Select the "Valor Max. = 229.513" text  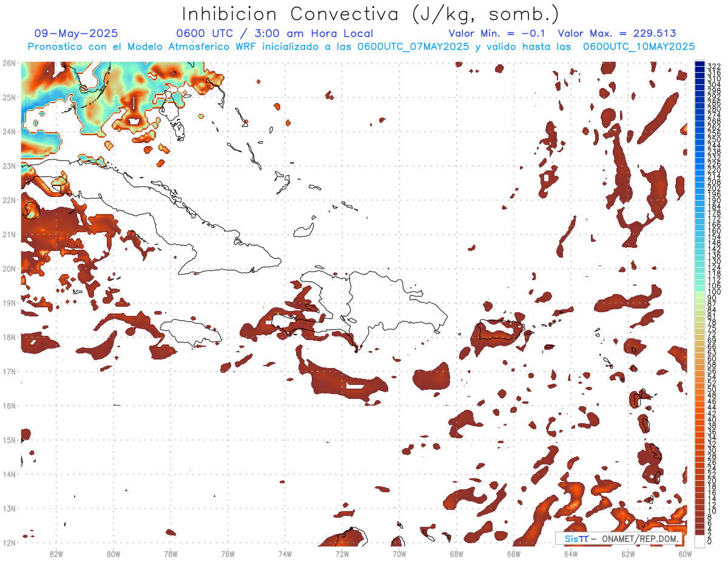[617, 33]
